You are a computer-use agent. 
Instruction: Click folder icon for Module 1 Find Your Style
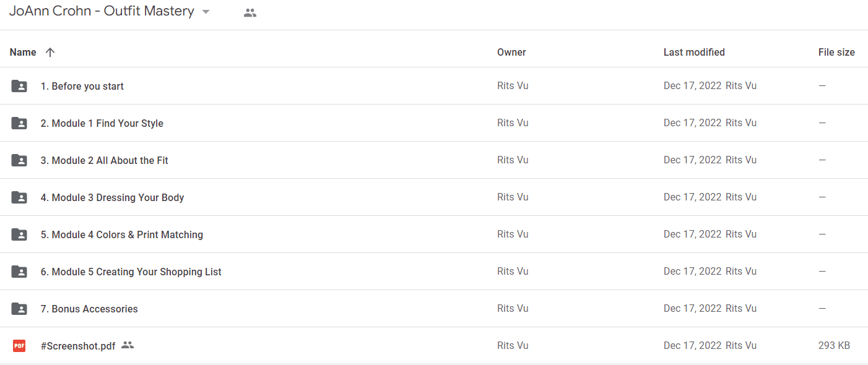click(19, 123)
